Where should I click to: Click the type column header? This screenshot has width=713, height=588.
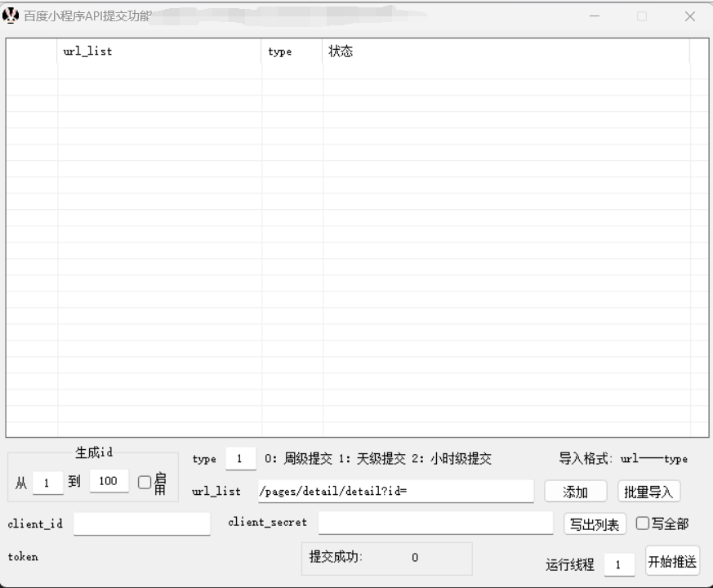292,51
